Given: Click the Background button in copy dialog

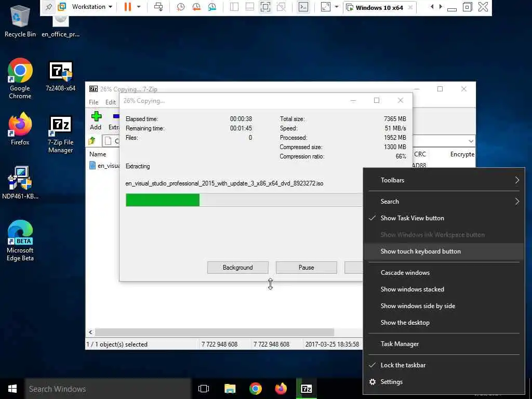Looking at the screenshot, I should point(237,268).
